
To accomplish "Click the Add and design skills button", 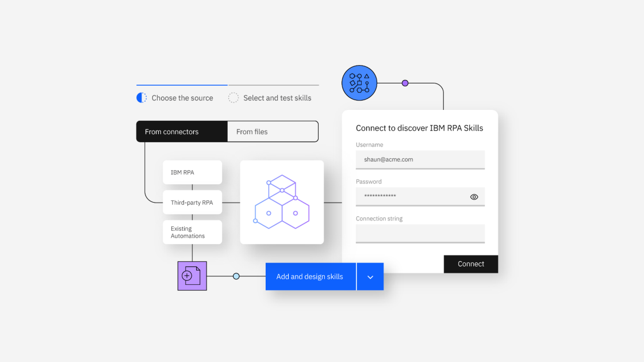I will click(310, 276).
